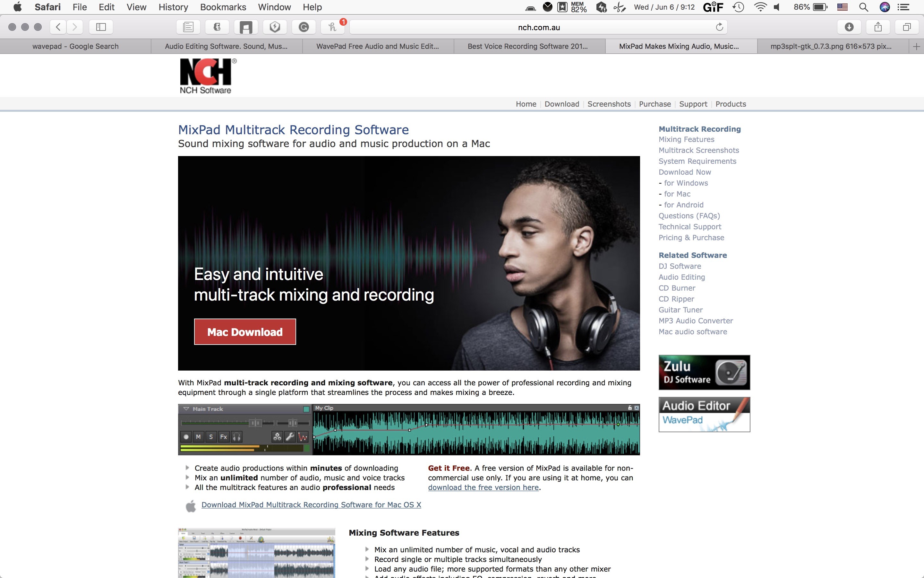Open the Safari File menu
This screenshot has width=924, height=578.
(80, 7)
